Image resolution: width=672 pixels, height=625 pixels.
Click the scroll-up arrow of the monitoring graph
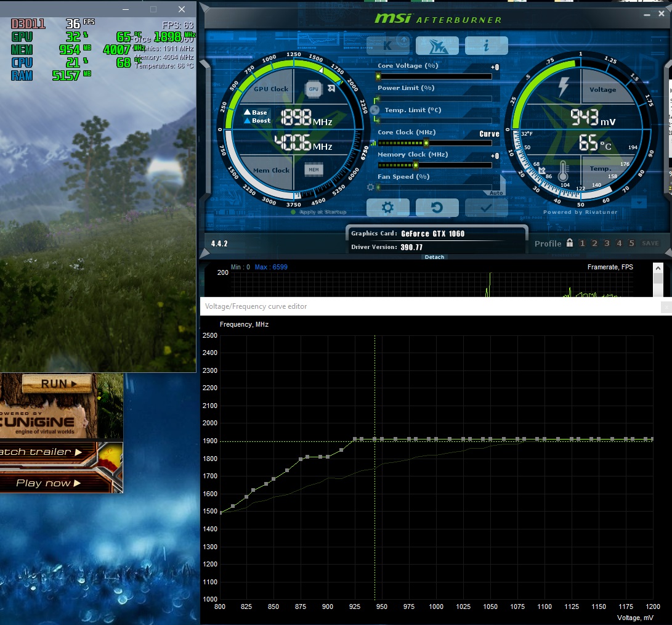pyautogui.click(x=658, y=268)
